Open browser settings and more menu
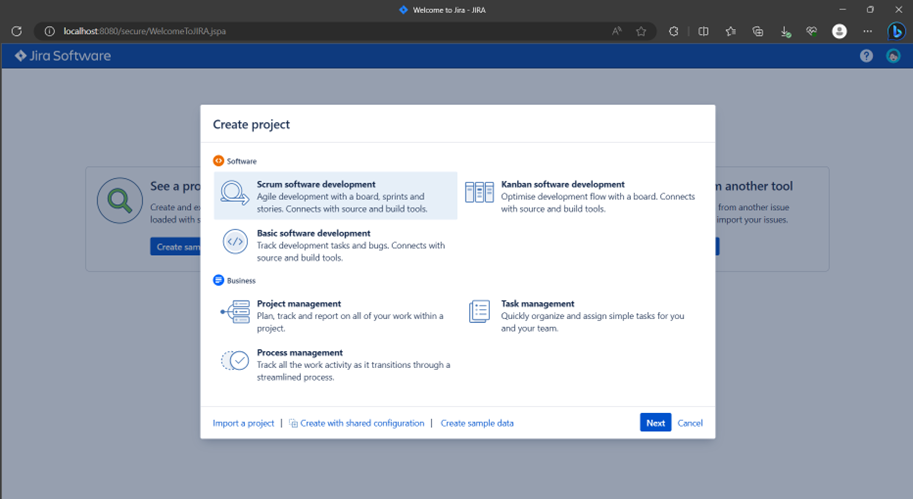 pos(868,31)
